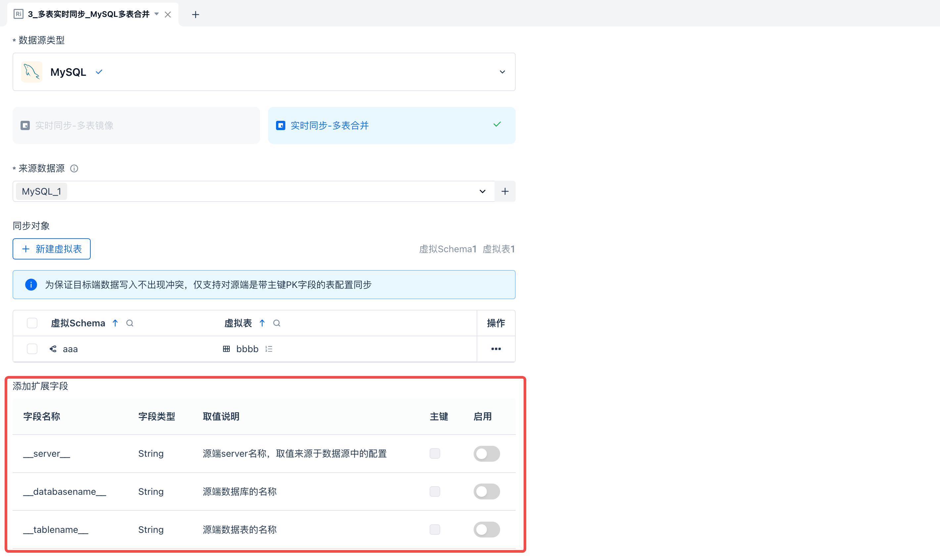Open dropdown arrow on 3_多表实时同步 tab

click(157, 14)
